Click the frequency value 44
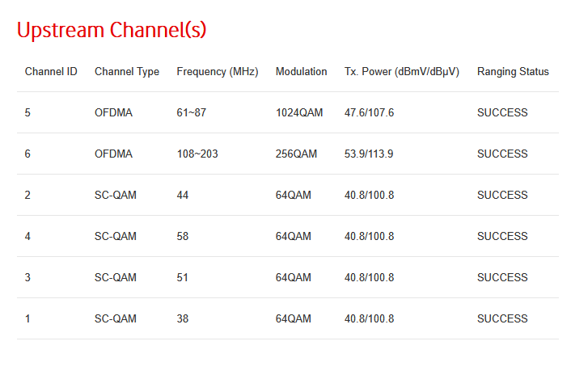Viewport: 588px width, 375px height. [x=184, y=196]
